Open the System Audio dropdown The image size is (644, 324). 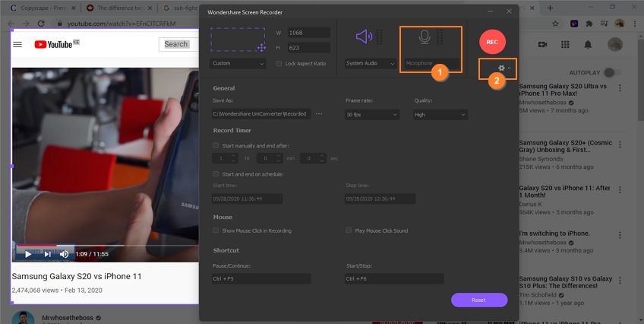pos(370,63)
